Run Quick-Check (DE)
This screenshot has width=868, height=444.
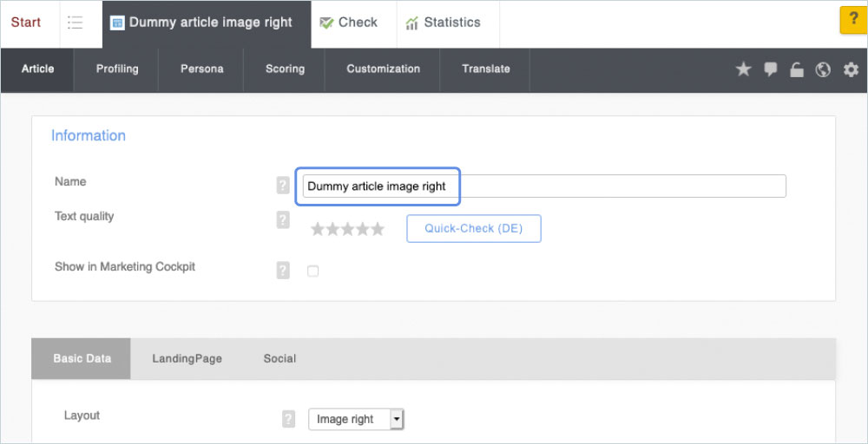tap(474, 228)
